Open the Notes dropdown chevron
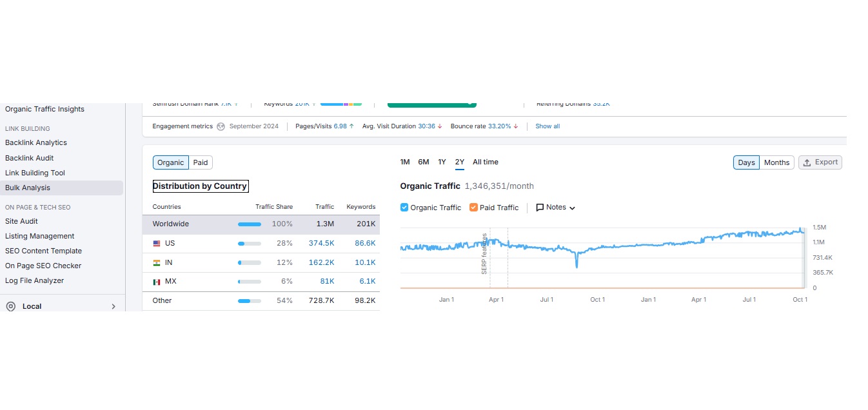 tap(572, 208)
